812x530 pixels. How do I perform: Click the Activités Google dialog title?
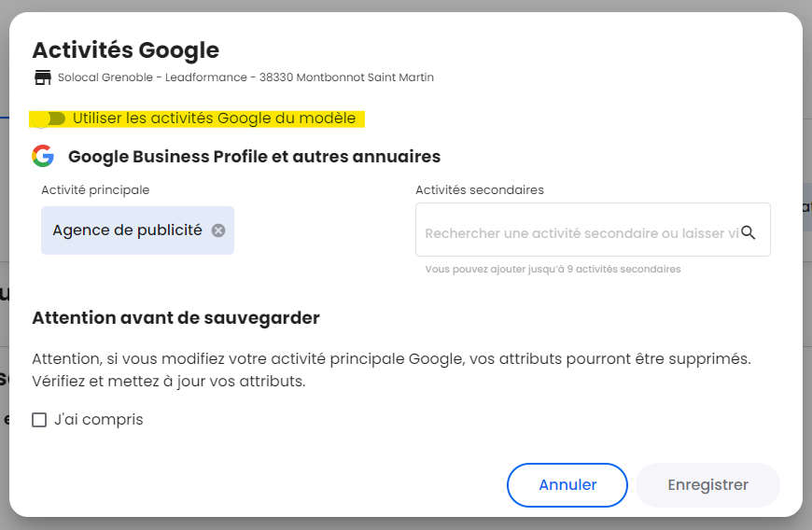126,50
